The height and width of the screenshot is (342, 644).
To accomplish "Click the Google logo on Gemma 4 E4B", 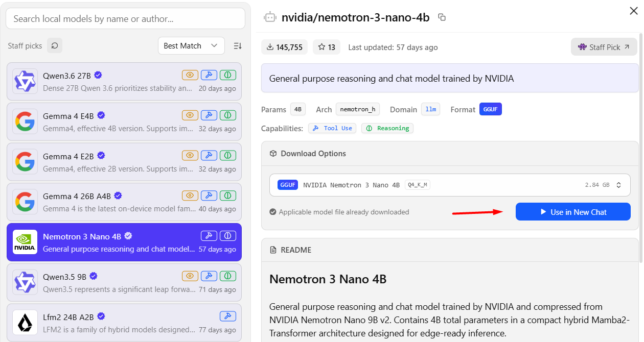I will (x=25, y=121).
